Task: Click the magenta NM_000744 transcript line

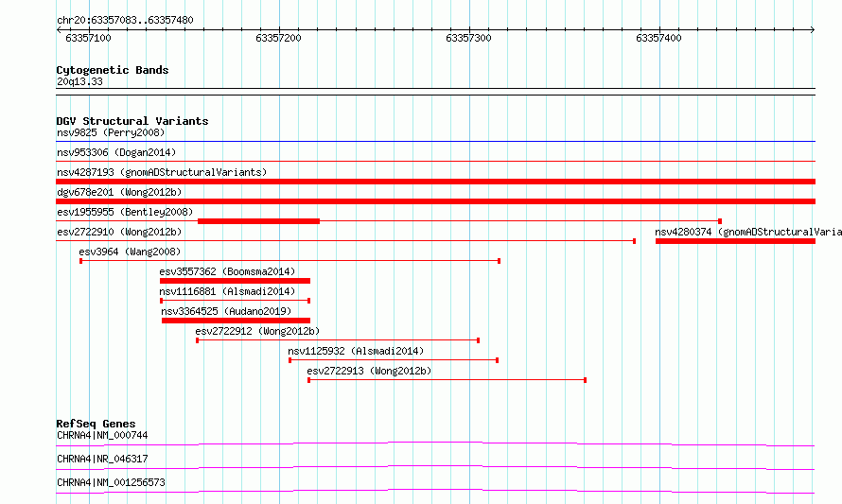Action: click(x=435, y=443)
